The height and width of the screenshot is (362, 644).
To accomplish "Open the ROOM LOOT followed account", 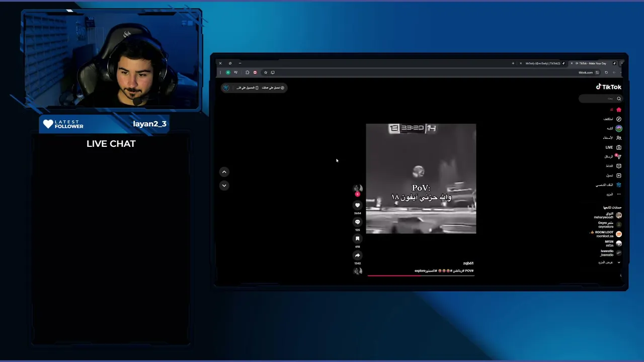I will tap(607, 234).
